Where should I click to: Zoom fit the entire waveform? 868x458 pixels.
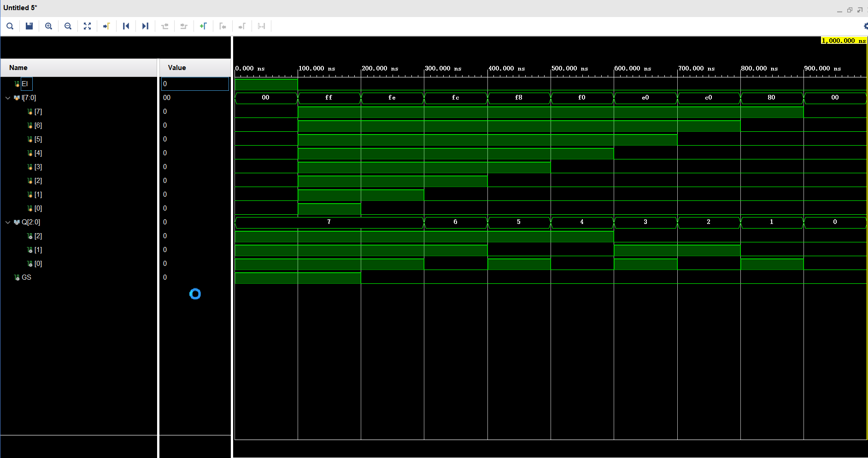[87, 26]
